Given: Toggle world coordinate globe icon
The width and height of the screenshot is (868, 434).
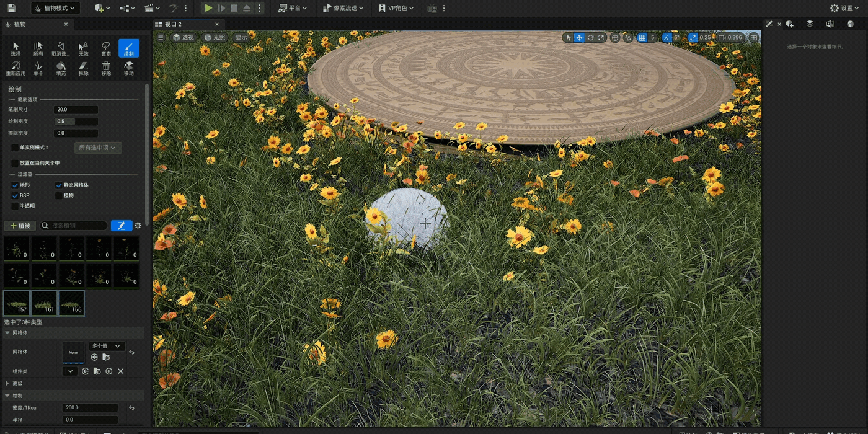Looking at the screenshot, I should pyautogui.click(x=615, y=38).
